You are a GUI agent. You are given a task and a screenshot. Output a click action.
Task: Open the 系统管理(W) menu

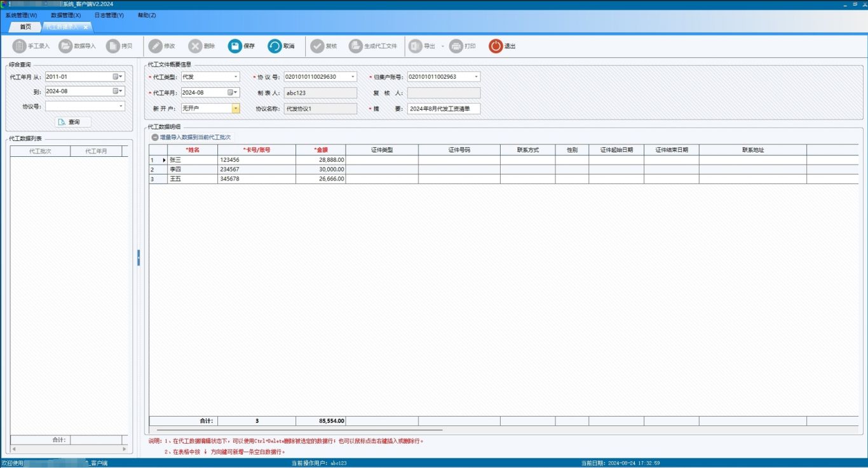click(x=21, y=15)
